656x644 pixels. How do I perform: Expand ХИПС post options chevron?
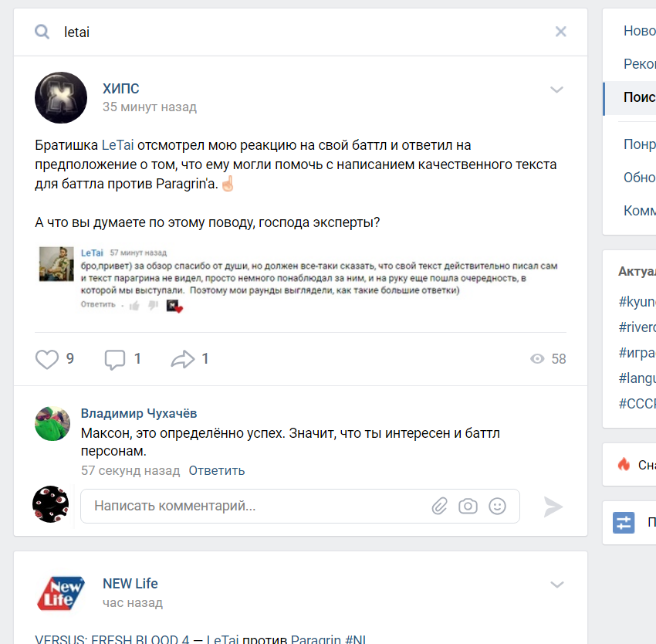(556, 90)
